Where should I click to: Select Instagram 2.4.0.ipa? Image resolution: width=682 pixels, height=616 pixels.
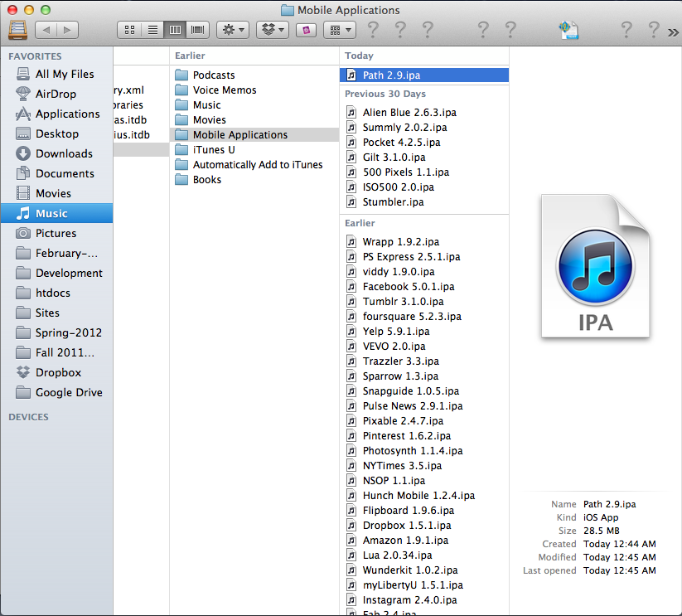click(x=424, y=600)
